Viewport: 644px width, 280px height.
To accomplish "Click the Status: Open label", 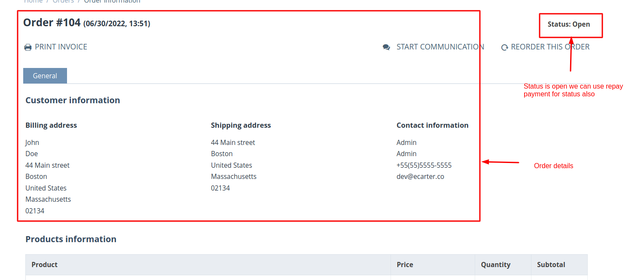I will tap(568, 25).
